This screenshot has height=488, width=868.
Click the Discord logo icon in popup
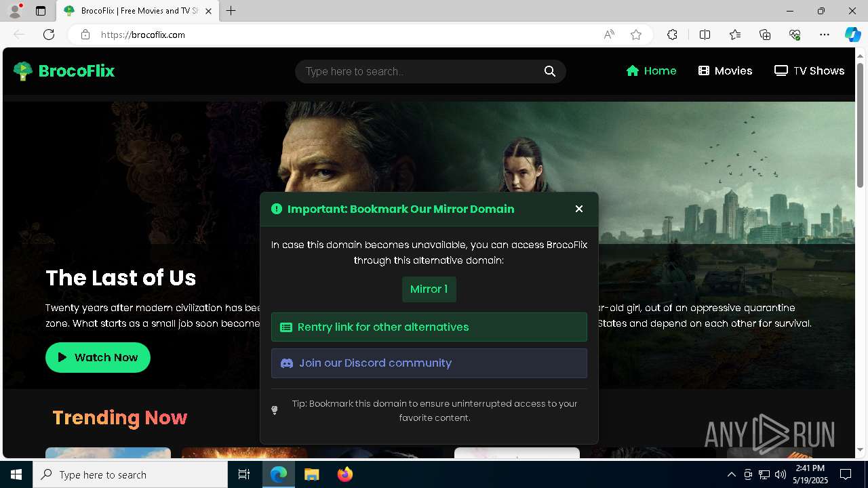point(287,363)
